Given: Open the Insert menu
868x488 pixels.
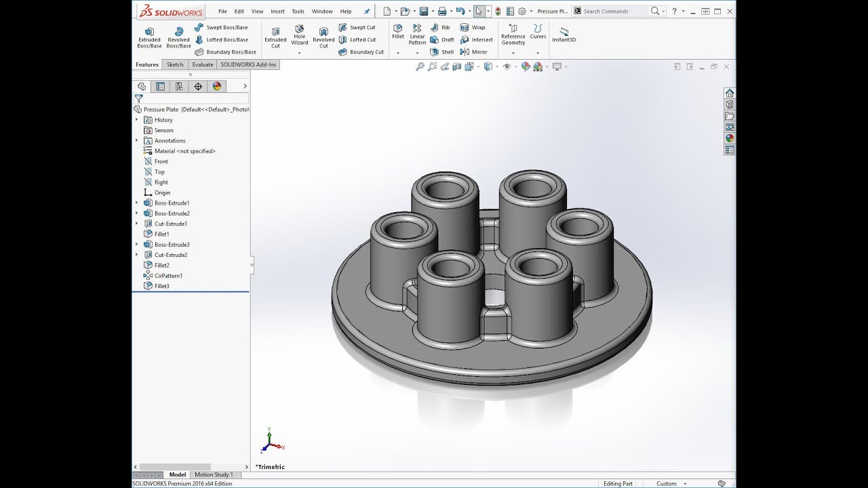Looking at the screenshot, I should pyautogui.click(x=277, y=11).
